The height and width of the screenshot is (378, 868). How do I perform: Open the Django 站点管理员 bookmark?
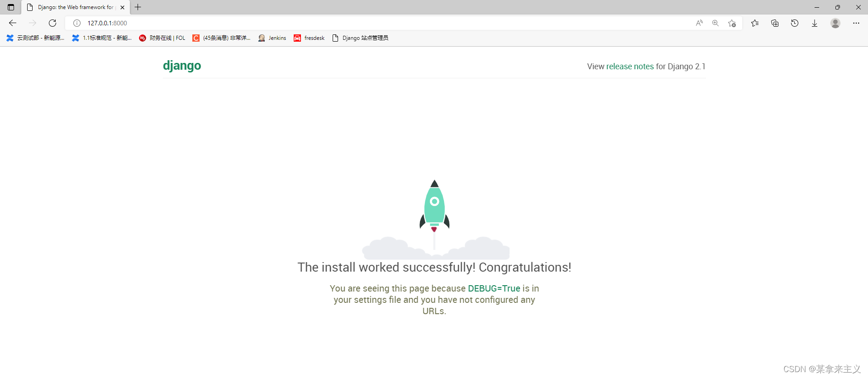point(360,38)
